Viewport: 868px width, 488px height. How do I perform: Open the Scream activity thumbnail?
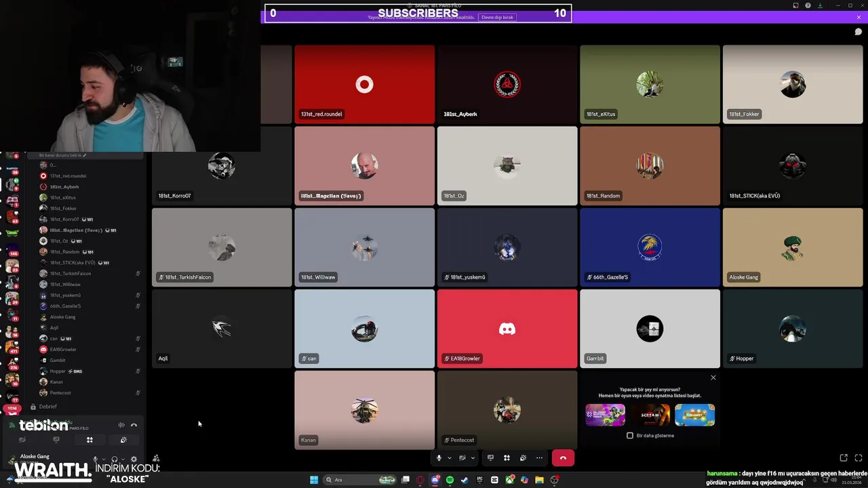tap(650, 415)
